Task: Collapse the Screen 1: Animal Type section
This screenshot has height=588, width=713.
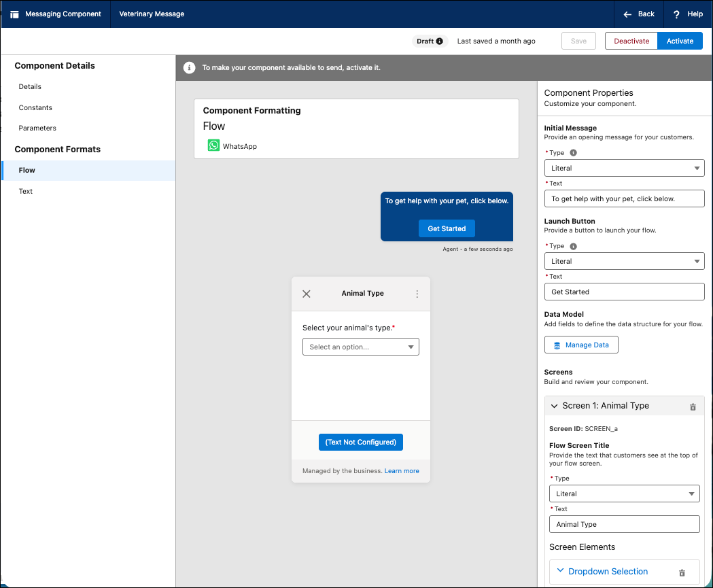Action: 554,406
